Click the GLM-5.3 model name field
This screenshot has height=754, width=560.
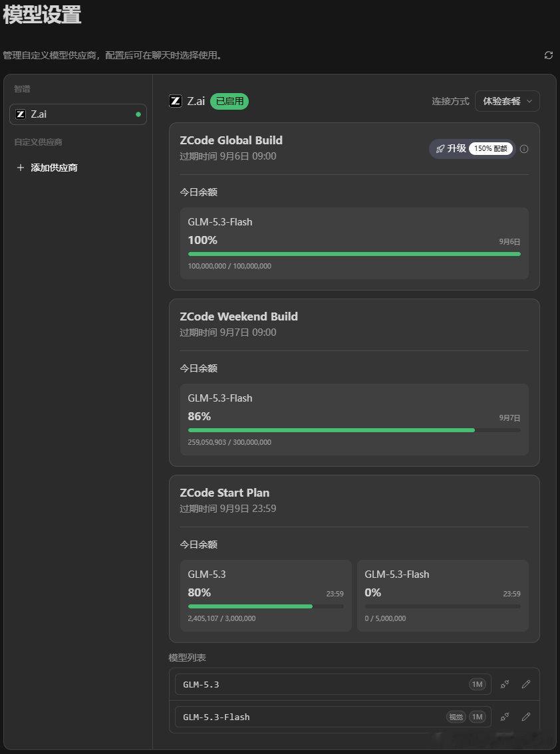333,684
